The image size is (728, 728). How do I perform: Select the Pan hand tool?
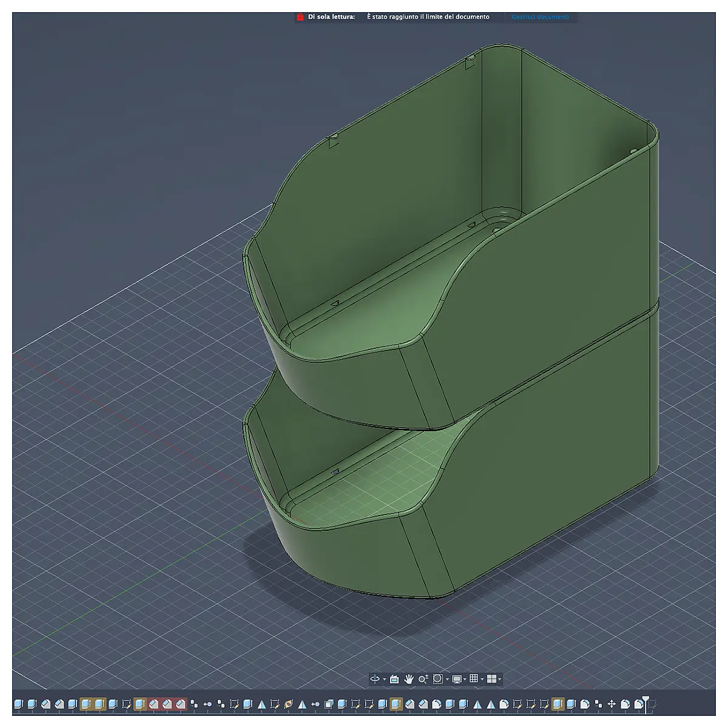click(x=408, y=679)
